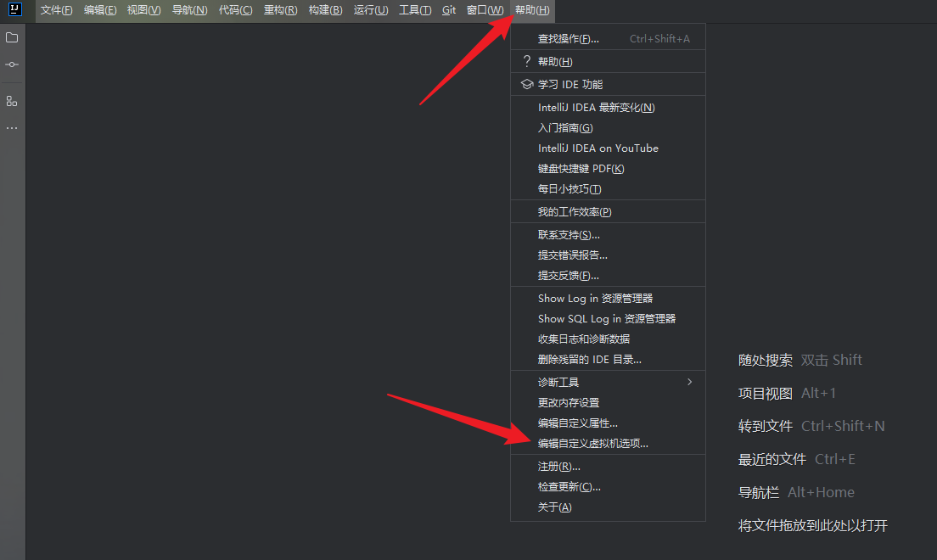The image size is (937, 560).
Task: Select IntelliJ IDEA on YouTube
Action: [x=608, y=148]
